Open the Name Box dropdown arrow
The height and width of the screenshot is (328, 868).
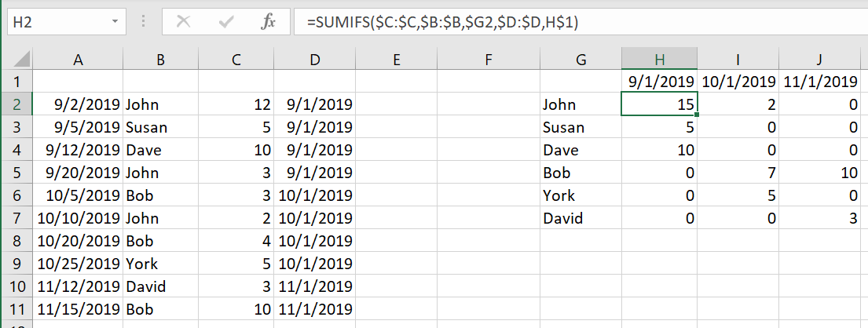[x=116, y=23]
